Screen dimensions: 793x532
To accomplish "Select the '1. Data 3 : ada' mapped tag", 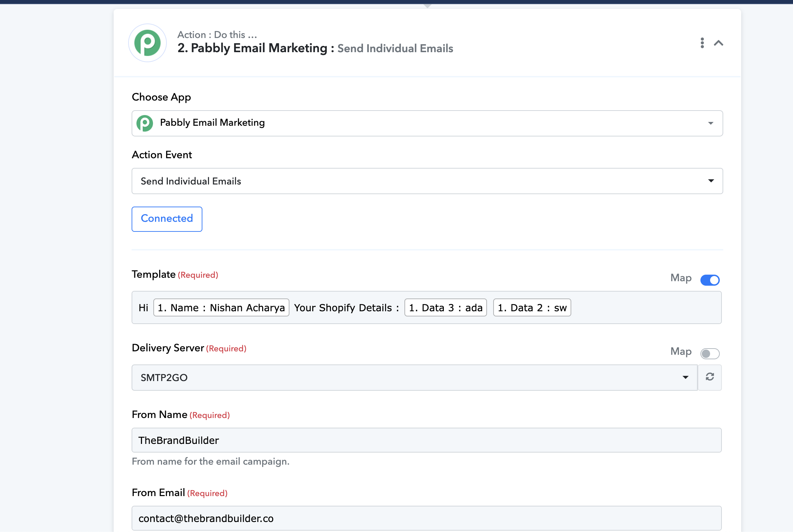I will coord(446,307).
